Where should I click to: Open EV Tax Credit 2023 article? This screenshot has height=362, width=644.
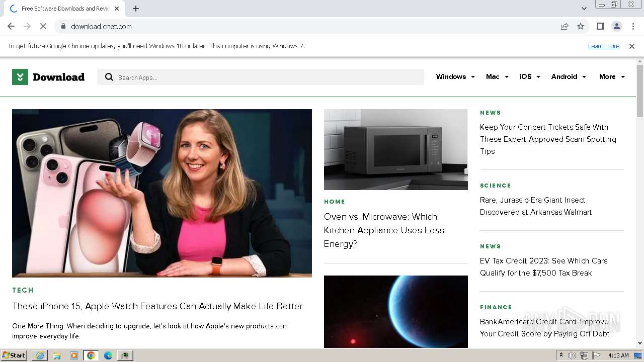click(543, 267)
